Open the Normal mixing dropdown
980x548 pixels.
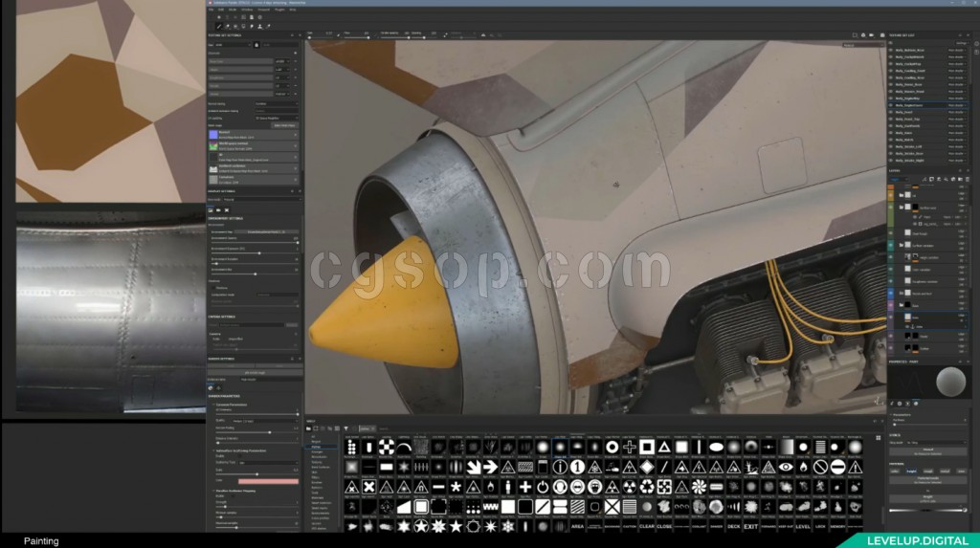[x=277, y=103]
